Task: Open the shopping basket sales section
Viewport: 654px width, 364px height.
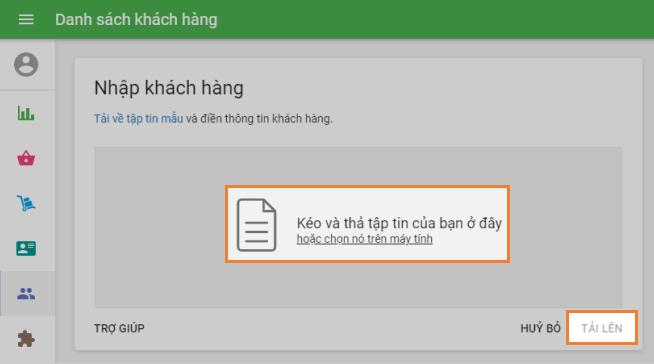Action: pyautogui.click(x=26, y=158)
